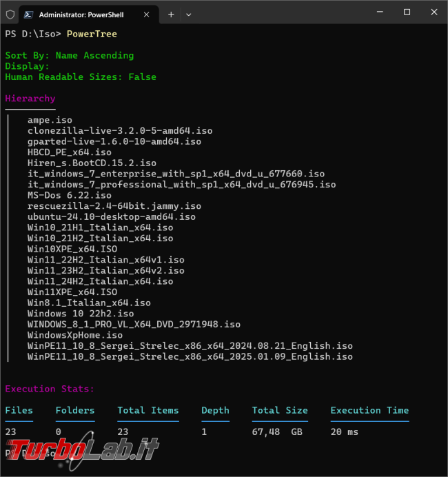
Task: Click the 'Execution Stats:' heading
Action: 50,389
